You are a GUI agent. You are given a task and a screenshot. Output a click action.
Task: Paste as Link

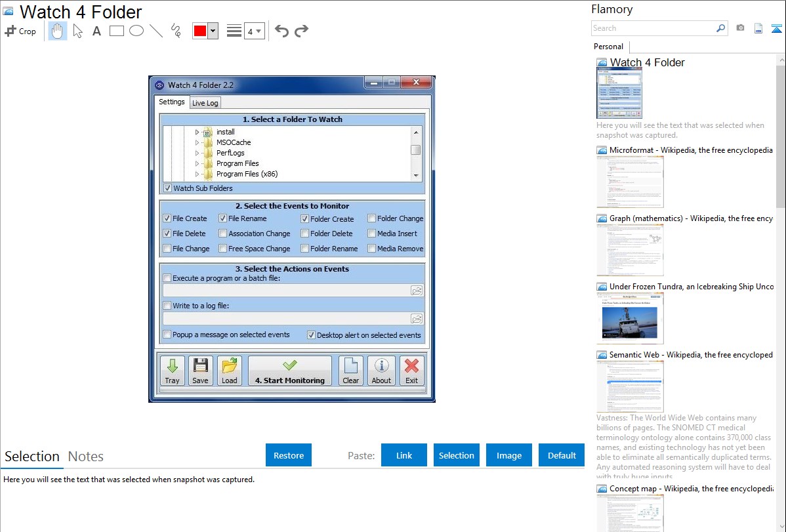click(404, 455)
